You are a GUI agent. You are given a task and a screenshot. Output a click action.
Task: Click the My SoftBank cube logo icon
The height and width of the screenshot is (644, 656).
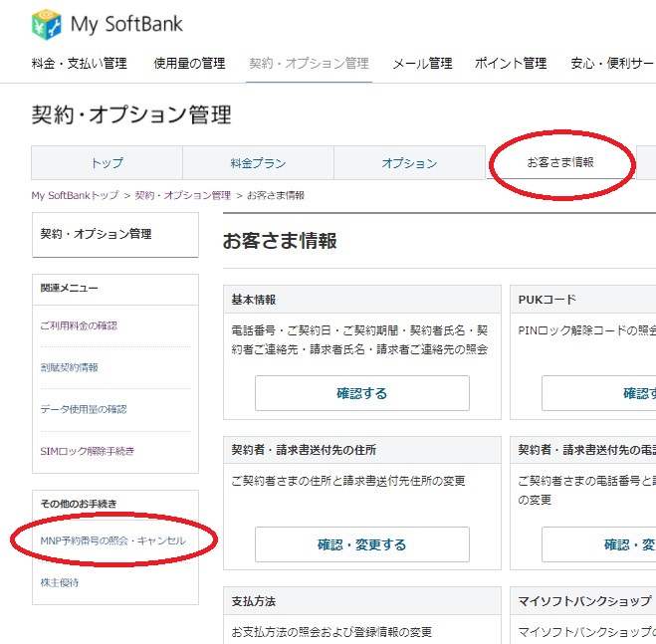(x=46, y=24)
